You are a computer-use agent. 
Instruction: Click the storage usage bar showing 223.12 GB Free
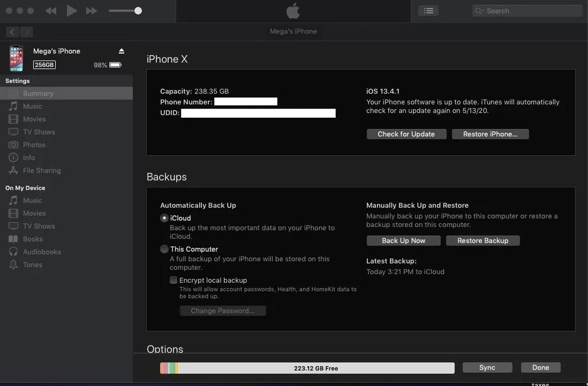[x=307, y=368]
